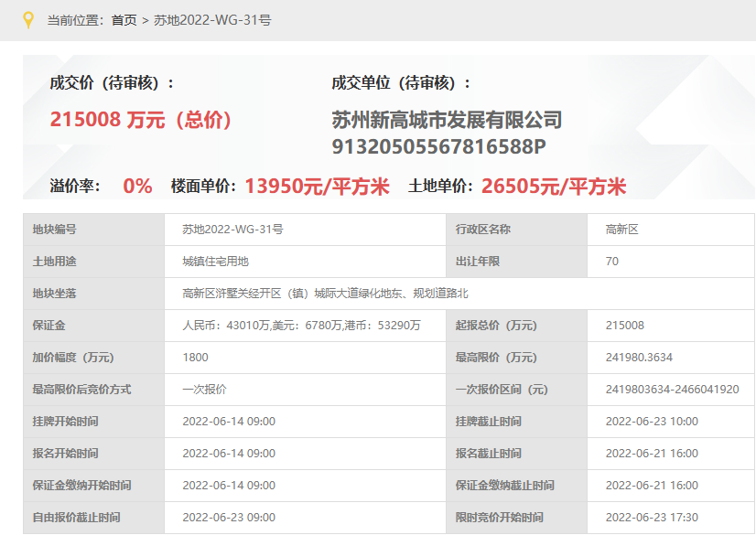Select transfer term value 70
The width and height of the screenshot is (756, 546).
pos(611,262)
